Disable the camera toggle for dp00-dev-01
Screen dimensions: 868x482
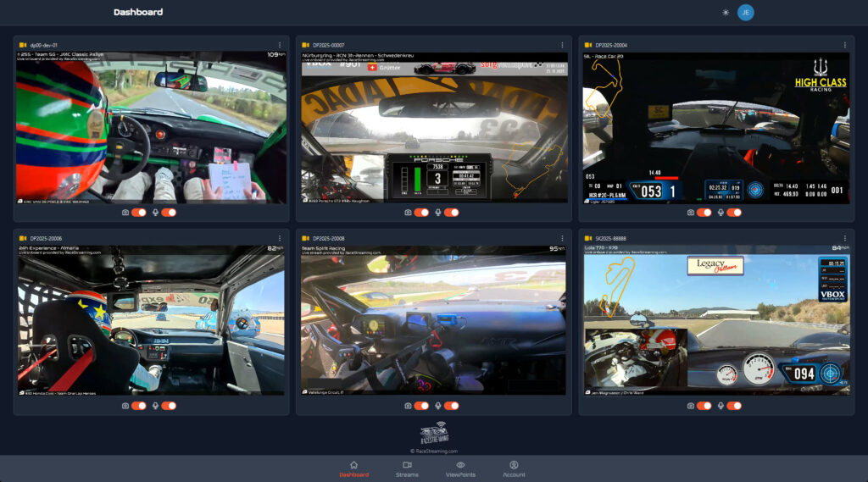[x=139, y=213]
